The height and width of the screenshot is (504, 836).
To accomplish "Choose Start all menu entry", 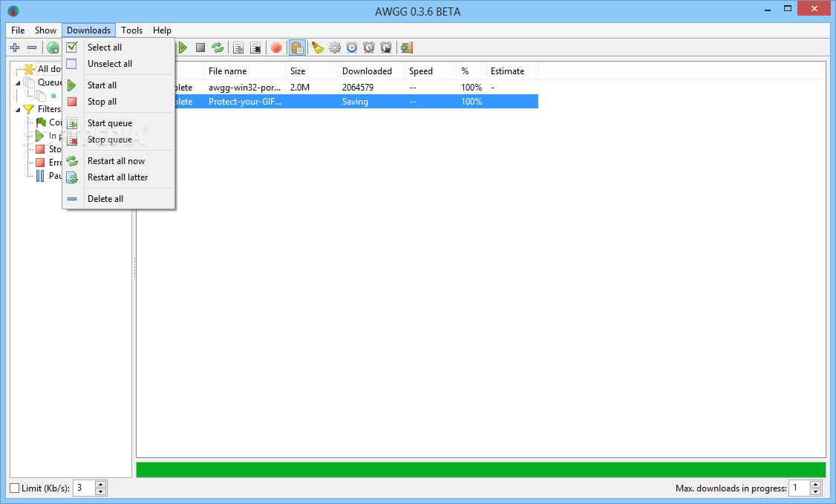I will (x=118, y=85).
